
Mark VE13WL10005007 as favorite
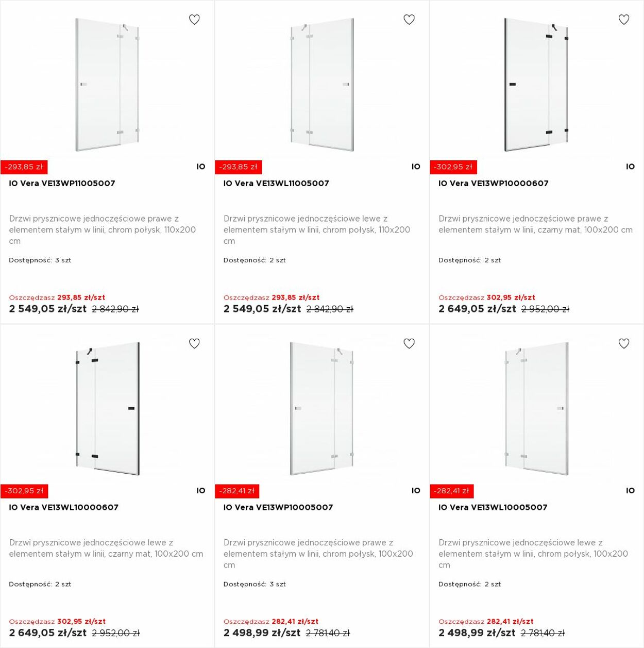point(624,343)
